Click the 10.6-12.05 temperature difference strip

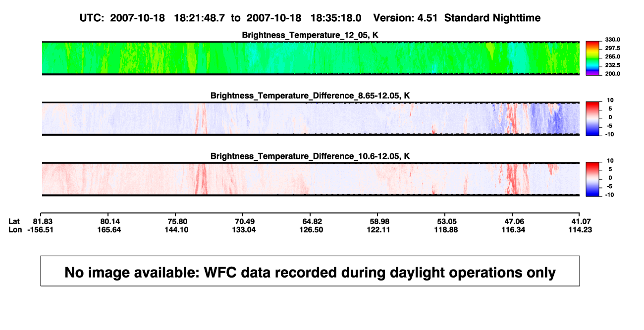click(x=311, y=179)
